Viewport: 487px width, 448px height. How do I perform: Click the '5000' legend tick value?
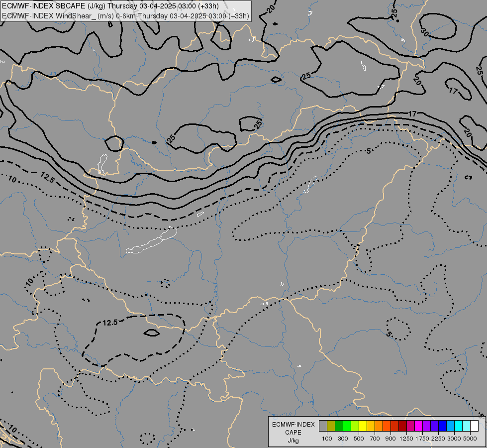(470, 439)
